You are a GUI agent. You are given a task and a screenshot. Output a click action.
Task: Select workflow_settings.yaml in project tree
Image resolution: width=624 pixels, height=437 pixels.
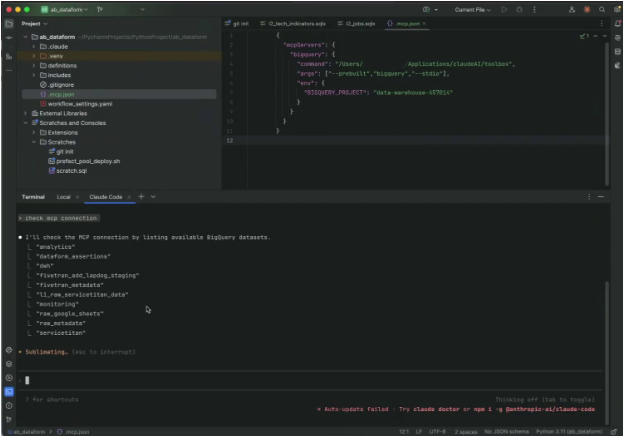[80, 103]
